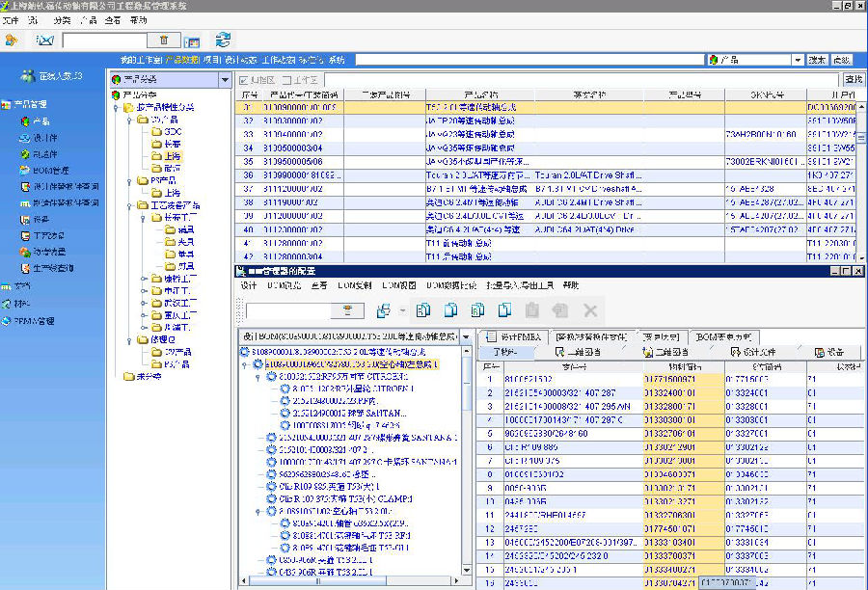The image size is (868, 590).
Task: Select the 上海 folder under 长春
Action: 171,155
